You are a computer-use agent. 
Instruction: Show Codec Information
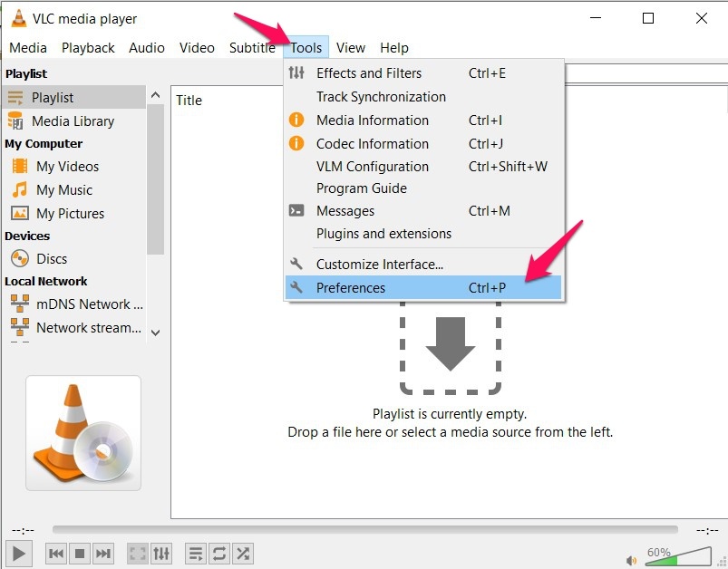pos(371,143)
